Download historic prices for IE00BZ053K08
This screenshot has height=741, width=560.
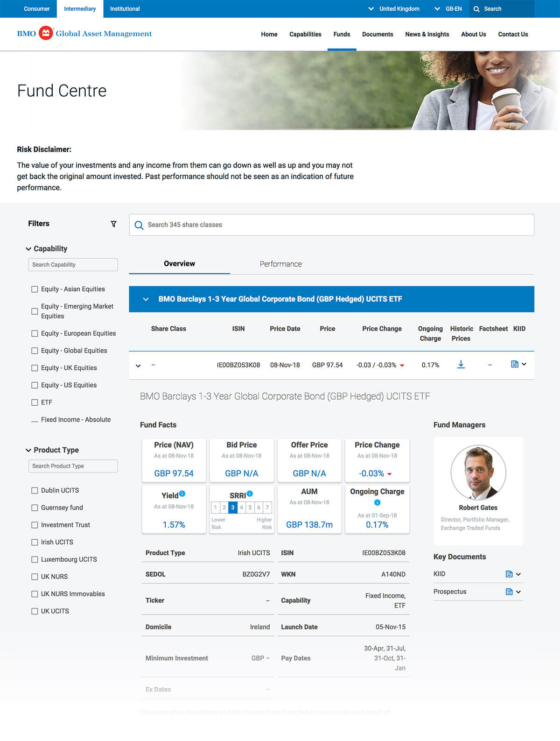point(461,364)
